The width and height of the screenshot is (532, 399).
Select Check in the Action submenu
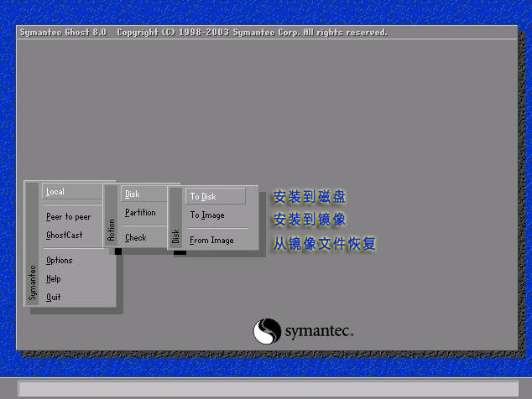click(x=136, y=238)
